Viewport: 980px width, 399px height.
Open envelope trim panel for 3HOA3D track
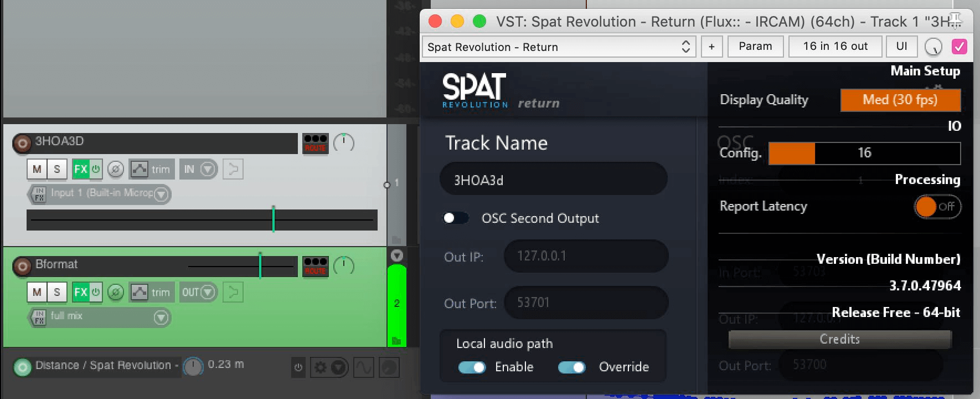(152, 169)
